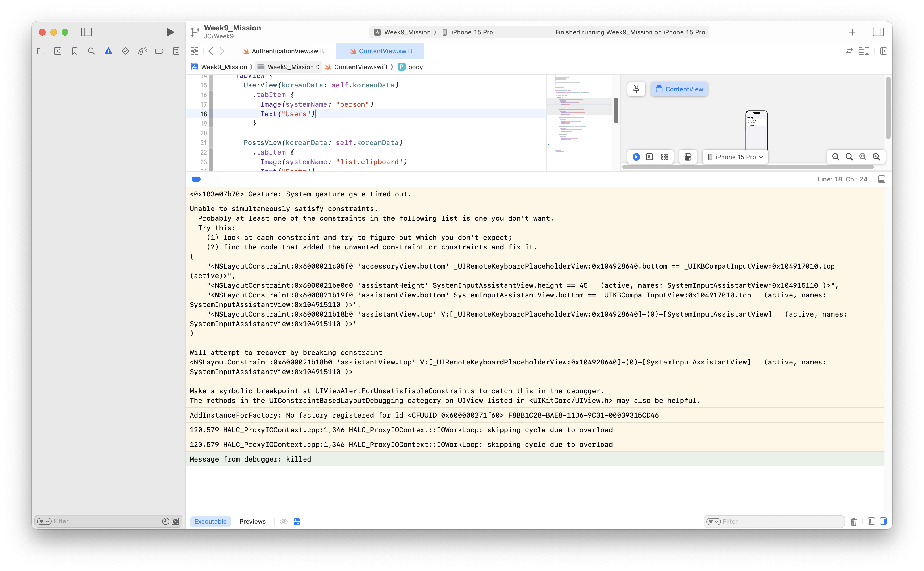The image size is (924, 571).
Task: Clear the debug console with trash icon
Action: pyautogui.click(x=853, y=521)
